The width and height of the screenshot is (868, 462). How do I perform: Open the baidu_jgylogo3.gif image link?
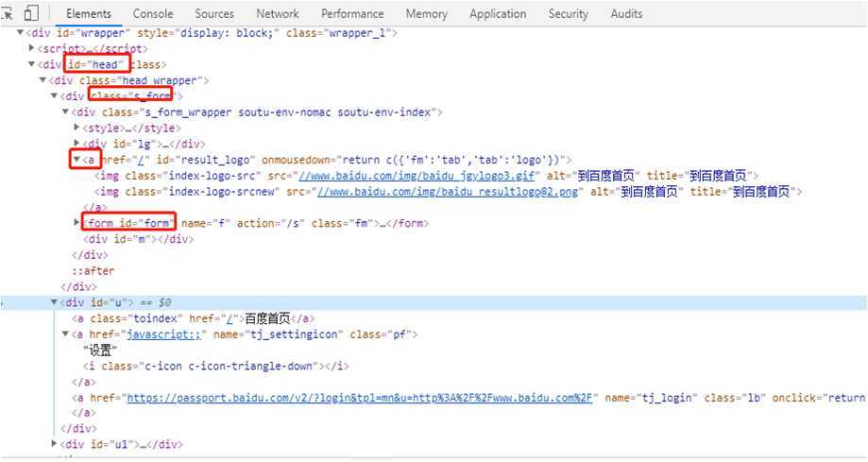(417, 176)
